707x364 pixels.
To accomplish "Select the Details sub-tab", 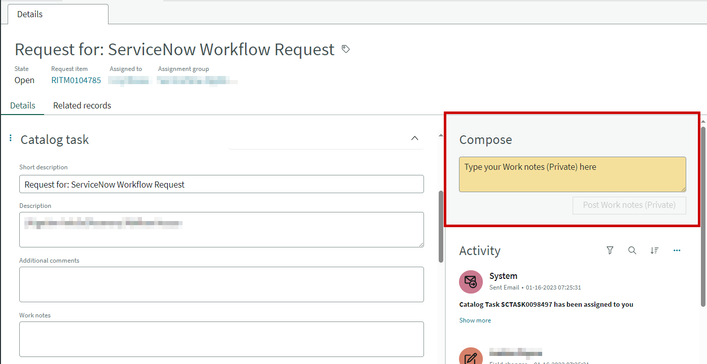I will coord(23,106).
